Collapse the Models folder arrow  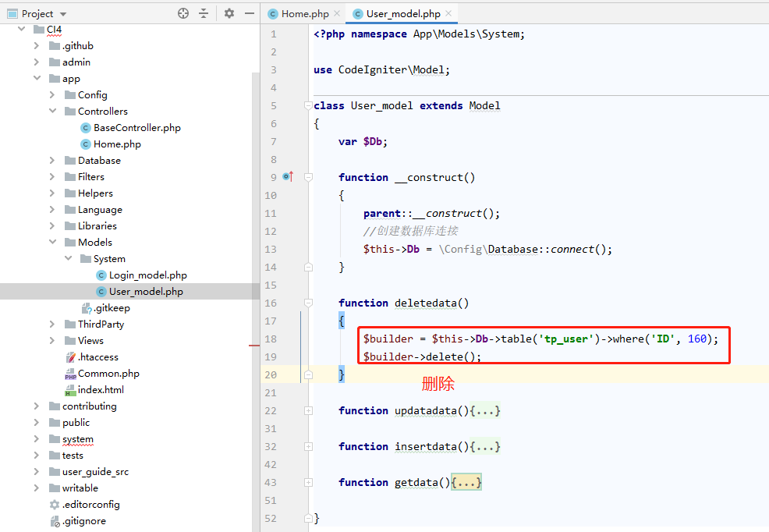tap(52, 243)
